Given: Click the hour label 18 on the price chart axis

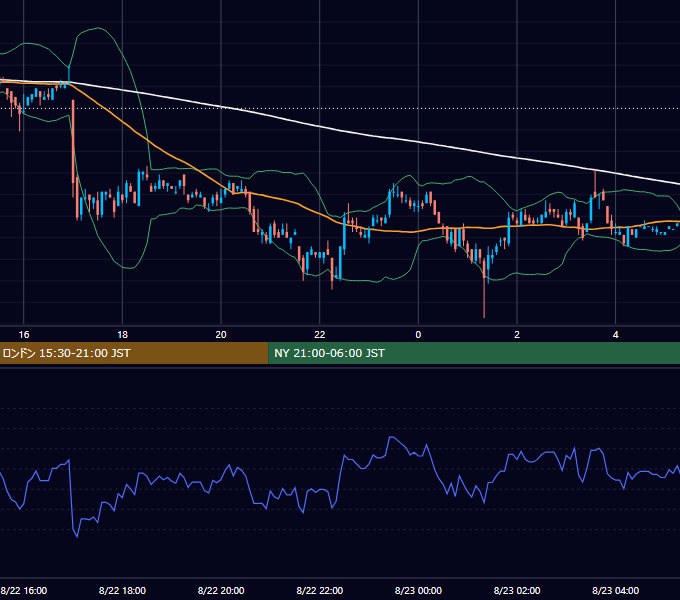Looking at the screenshot, I should (123, 335).
